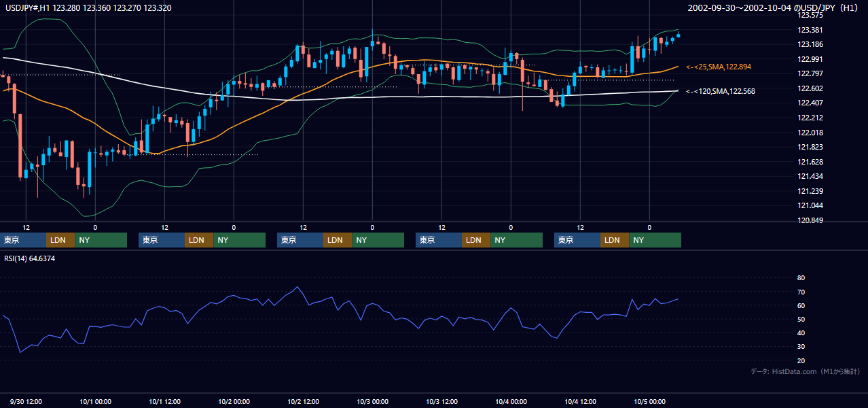The width and height of the screenshot is (868, 408).
Task: Click the 9/30 12:00 time label
Action: 27,402
